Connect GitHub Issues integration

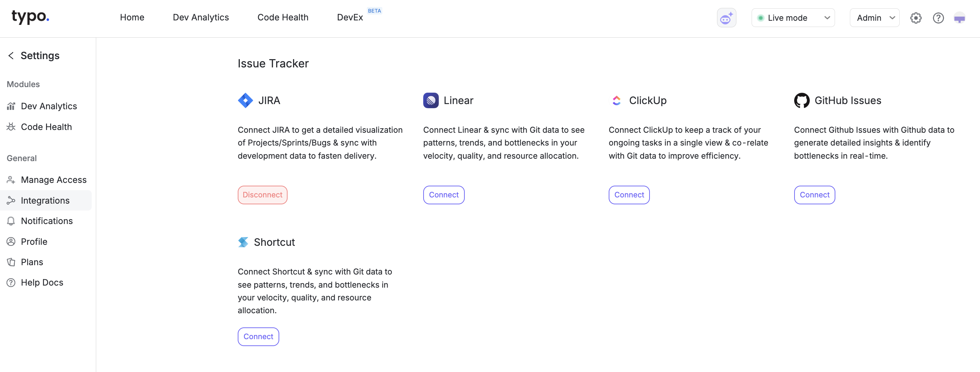tap(815, 195)
